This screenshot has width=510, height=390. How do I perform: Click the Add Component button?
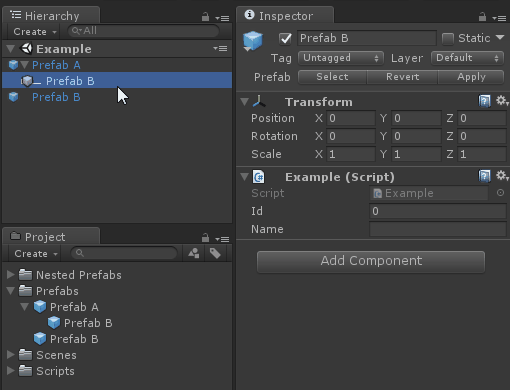coord(371,262)
